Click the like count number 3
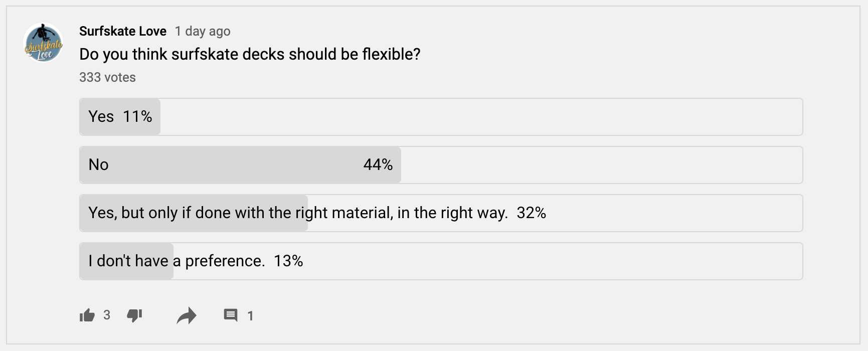This screenshot has height=351, width=868. [107, 315]
